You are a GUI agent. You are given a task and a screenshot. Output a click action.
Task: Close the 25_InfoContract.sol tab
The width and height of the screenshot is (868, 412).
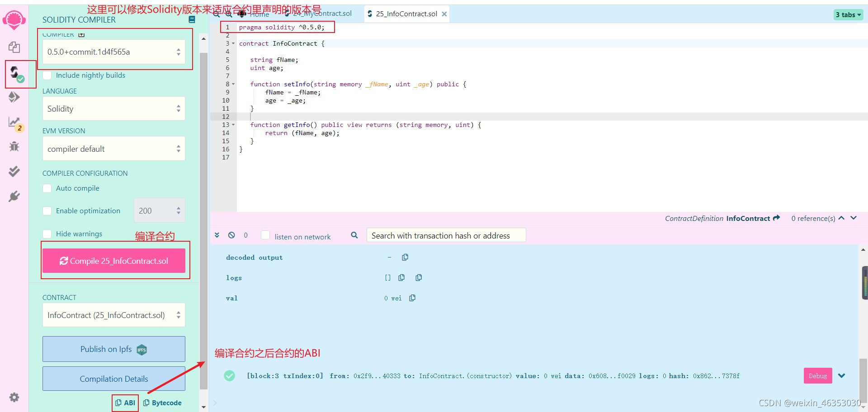tap(444, 14)
